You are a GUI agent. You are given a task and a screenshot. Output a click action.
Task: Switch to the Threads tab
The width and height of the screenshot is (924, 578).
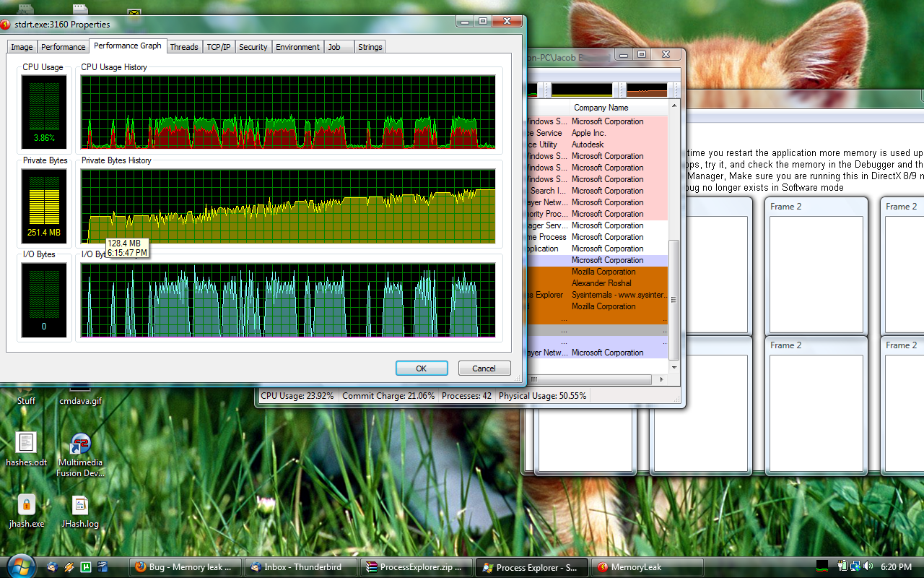pyautogui.click(x=184, y=47)
